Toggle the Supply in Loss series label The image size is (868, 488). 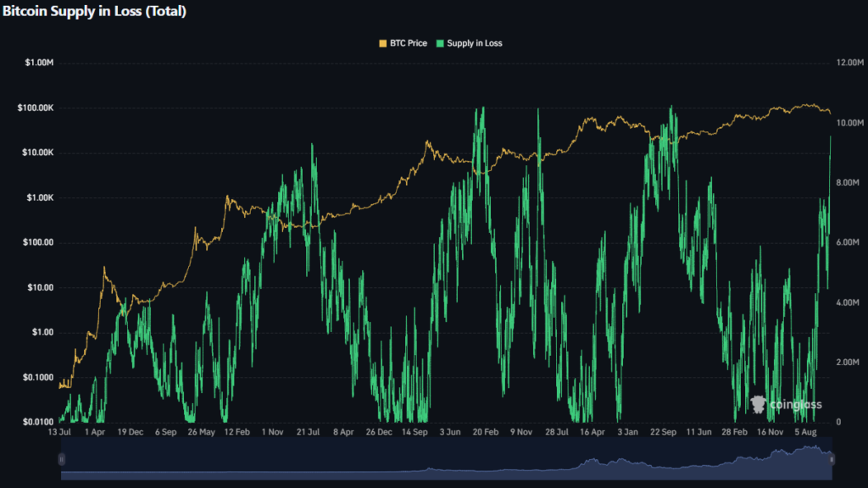475,43
